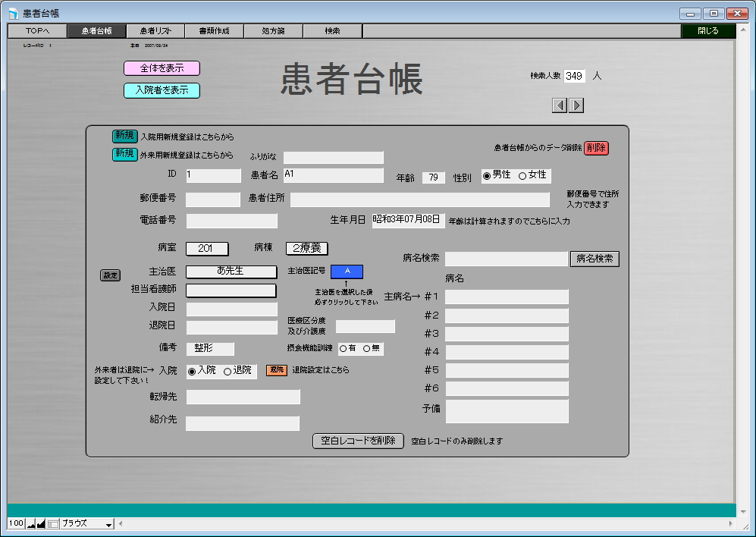Click the 医療区分度 及び介護度 field
Viewport: 756px width, 537px height.
pos(365,327)
